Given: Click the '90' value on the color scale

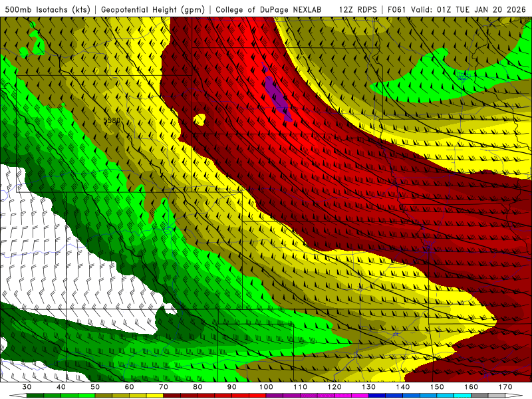Looking at the screenshot, I should (x=231, y=387).
